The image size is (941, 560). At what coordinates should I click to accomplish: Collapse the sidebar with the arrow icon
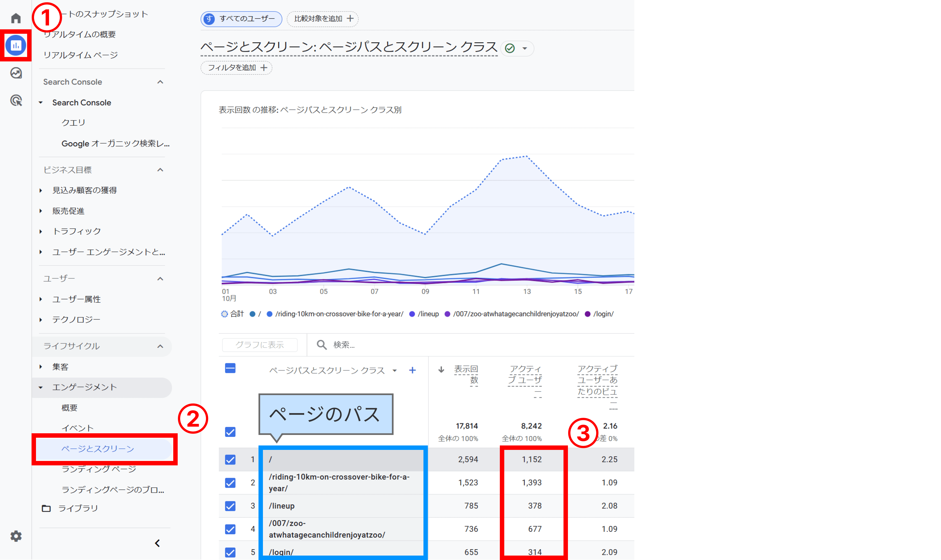point(157,543)
